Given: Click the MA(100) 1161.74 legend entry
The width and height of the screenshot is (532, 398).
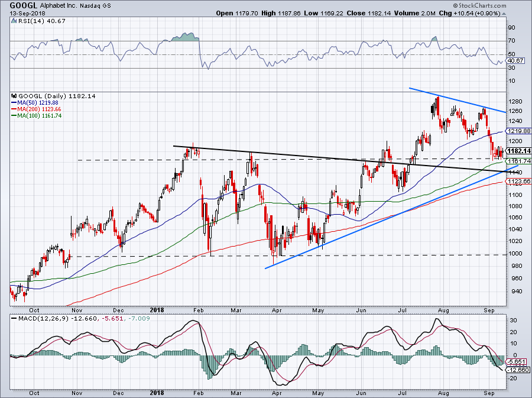Looking at the screenshot, I should click(x=39, y=116).
